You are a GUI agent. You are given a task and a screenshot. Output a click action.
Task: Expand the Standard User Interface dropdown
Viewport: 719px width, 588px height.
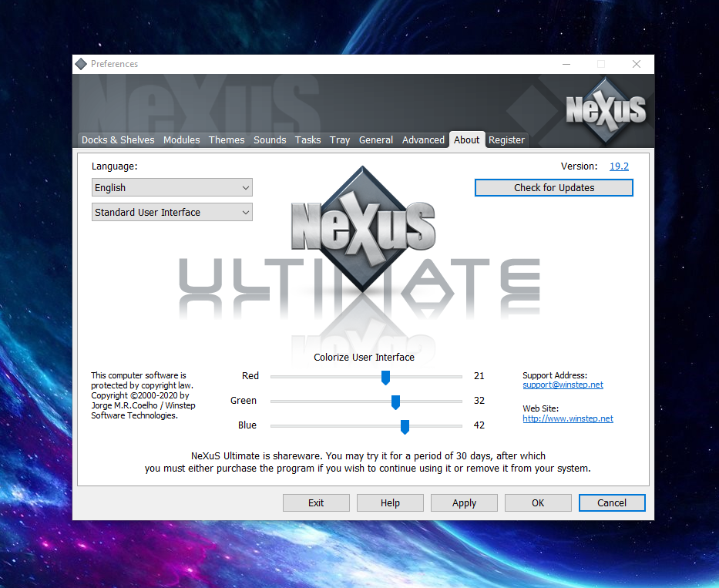172,213
